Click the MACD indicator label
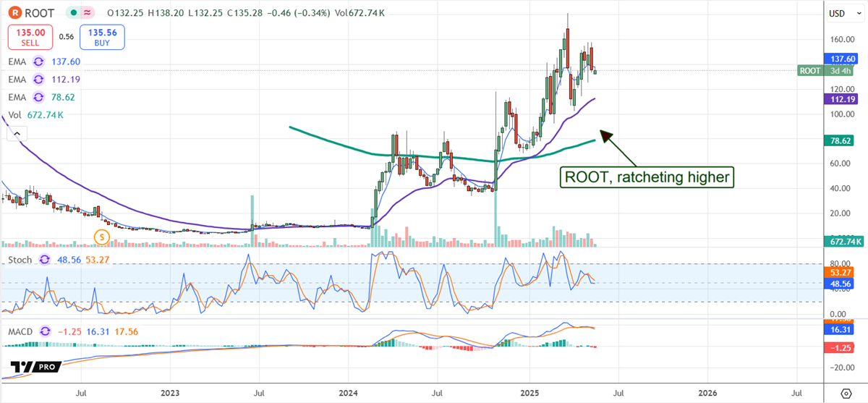868x403 pixels. [22, 330]
